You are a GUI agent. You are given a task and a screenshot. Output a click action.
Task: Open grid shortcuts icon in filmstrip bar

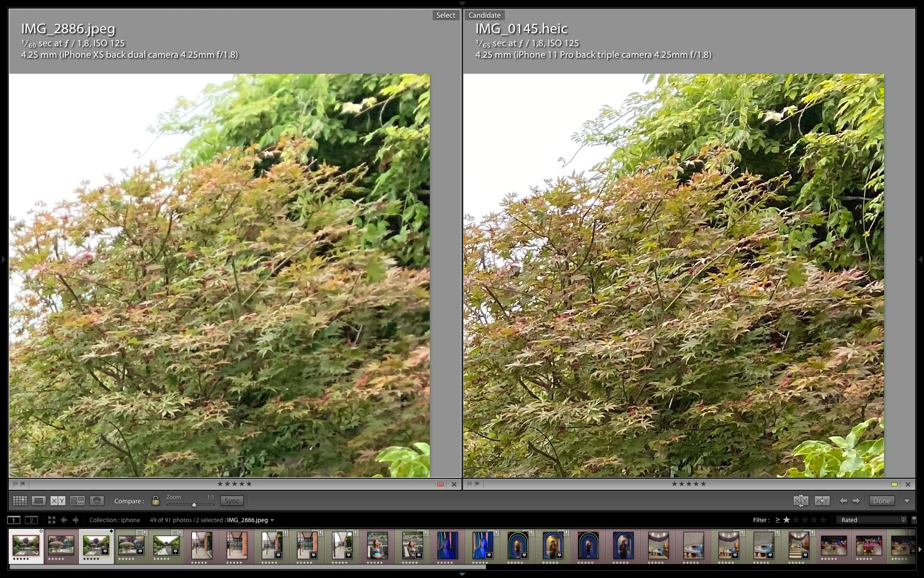(x=51, y=520)
